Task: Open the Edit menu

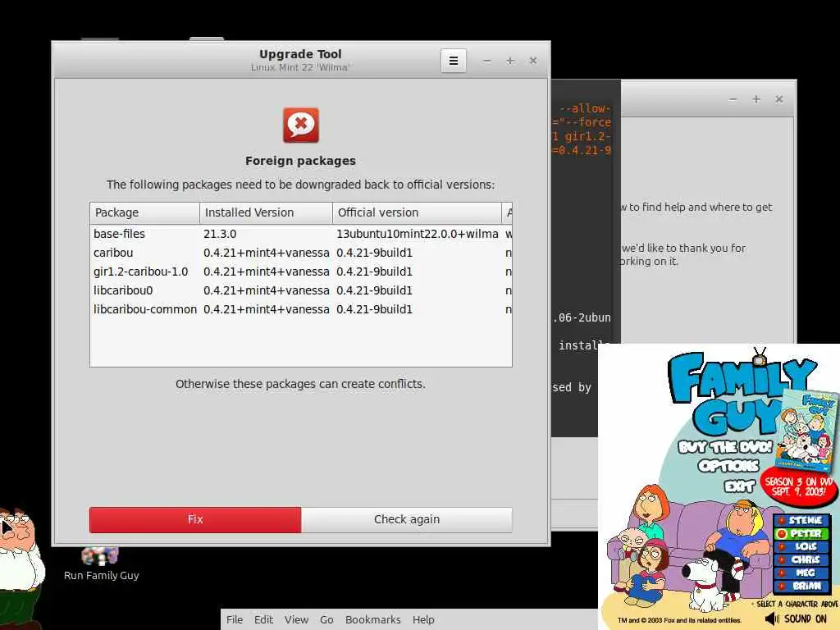Action: [x=263, y=620]
